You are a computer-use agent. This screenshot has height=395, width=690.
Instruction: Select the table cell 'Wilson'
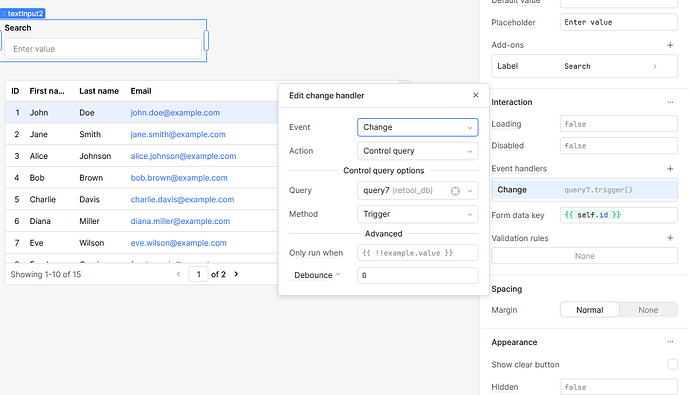(92, 243)
